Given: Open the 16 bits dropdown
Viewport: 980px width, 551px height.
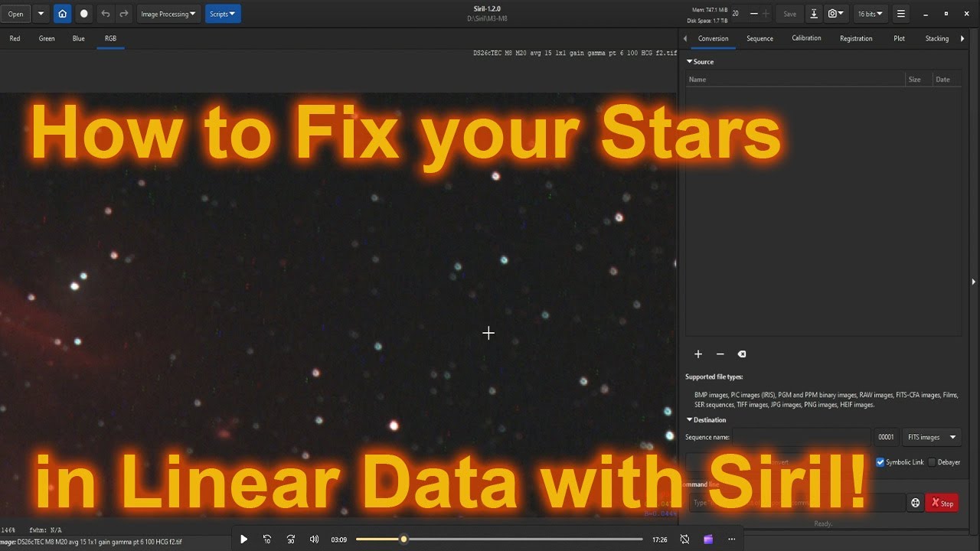Looking at the screenshot, I should coord(870,14).
